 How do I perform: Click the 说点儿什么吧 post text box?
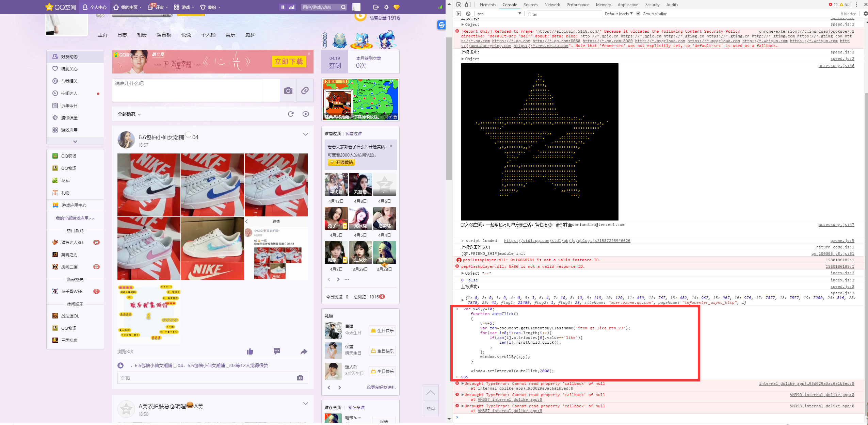(x=196, y=90)
